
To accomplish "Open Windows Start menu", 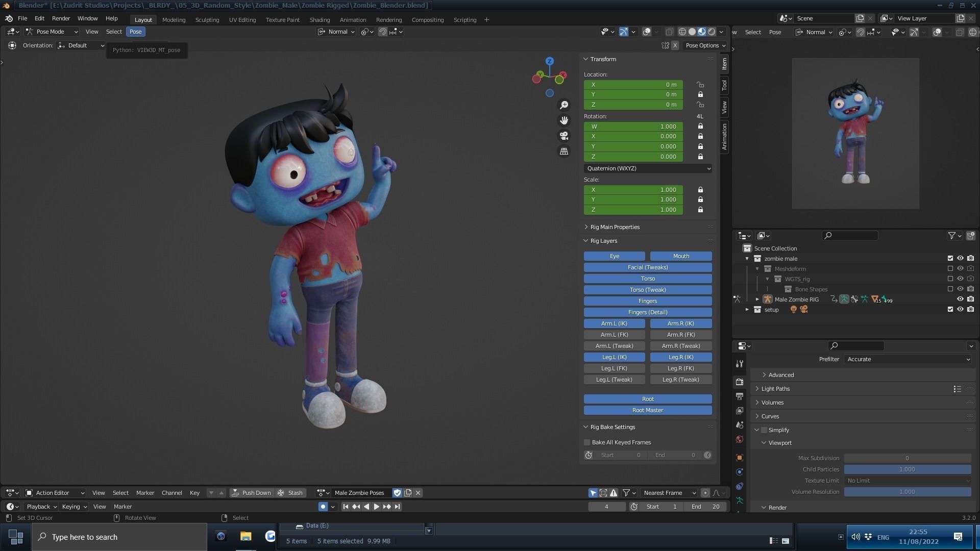I will (x=16, y=537).
